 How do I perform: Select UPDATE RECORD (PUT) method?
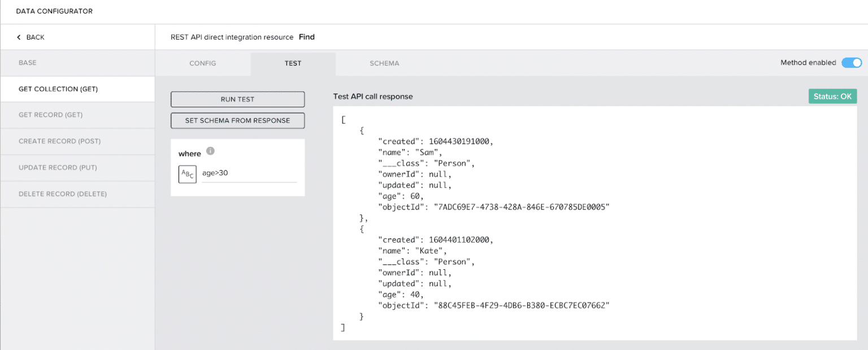click(x=58, y=168)
